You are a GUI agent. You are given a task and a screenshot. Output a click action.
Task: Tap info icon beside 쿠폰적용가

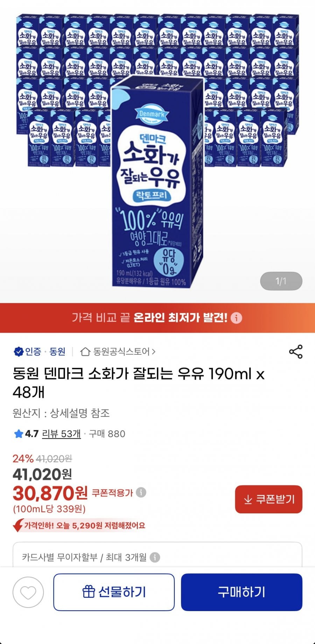[x=141, y=492]
